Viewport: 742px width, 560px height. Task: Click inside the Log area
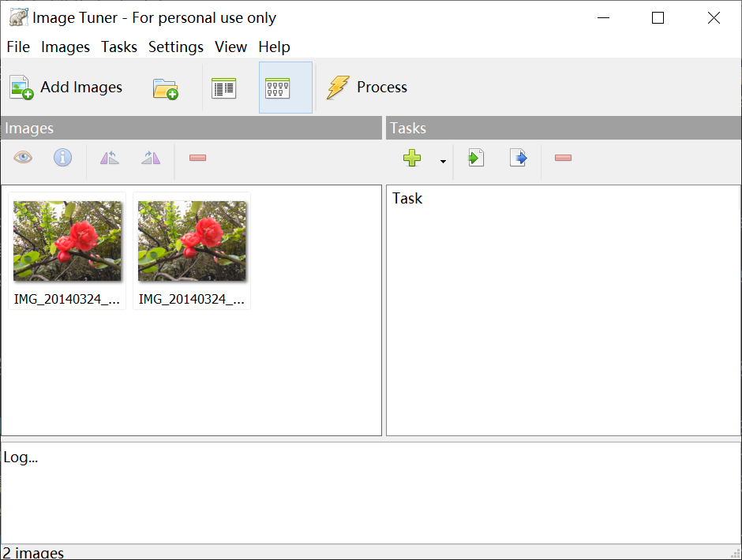371,493
